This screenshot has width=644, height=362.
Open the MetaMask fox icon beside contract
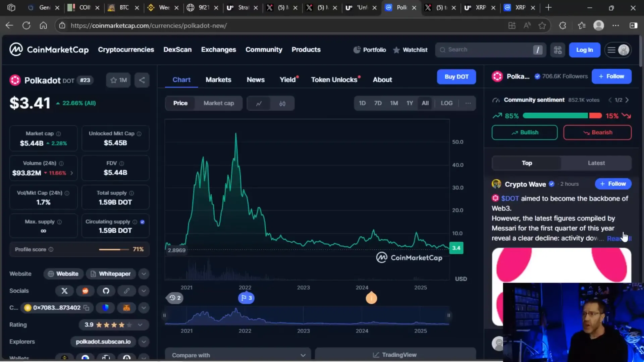click(x=126, y=308)
